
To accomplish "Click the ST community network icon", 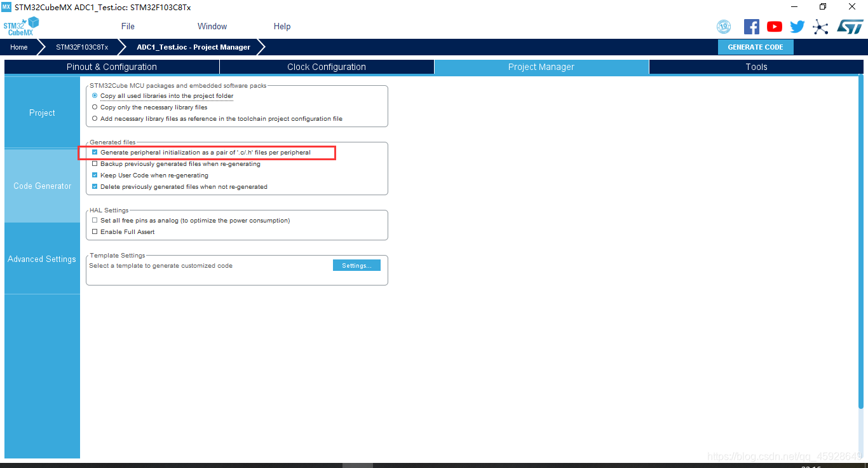I will (820, 27).
